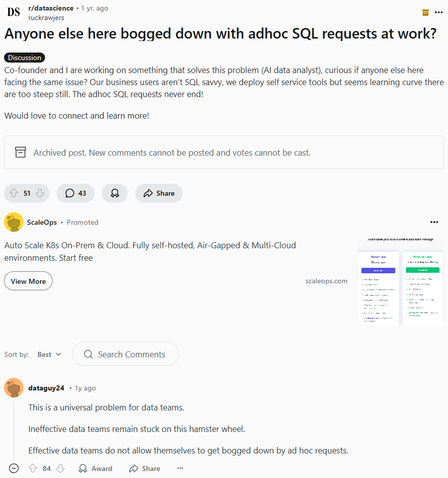This screenshot has height=478, width=448.
Task: Share dataguy24's comment
Action: (145, 468)
